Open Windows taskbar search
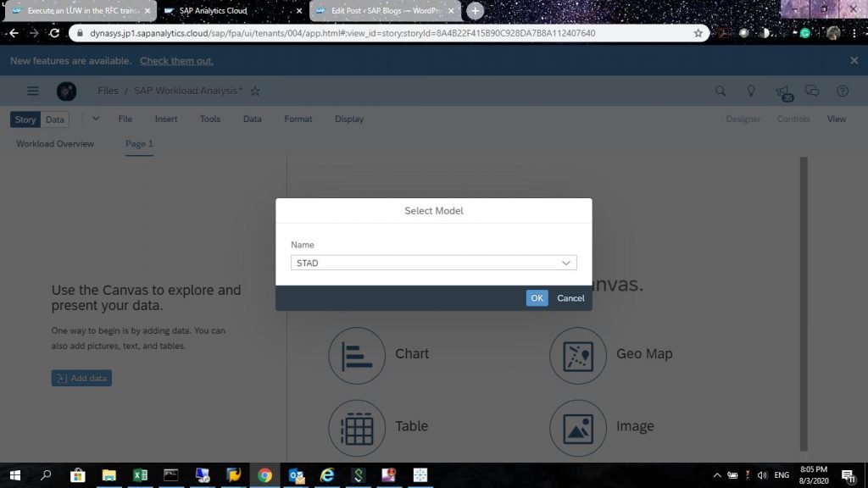Screen dimensions: 868x488 click(x=46, y=475)
